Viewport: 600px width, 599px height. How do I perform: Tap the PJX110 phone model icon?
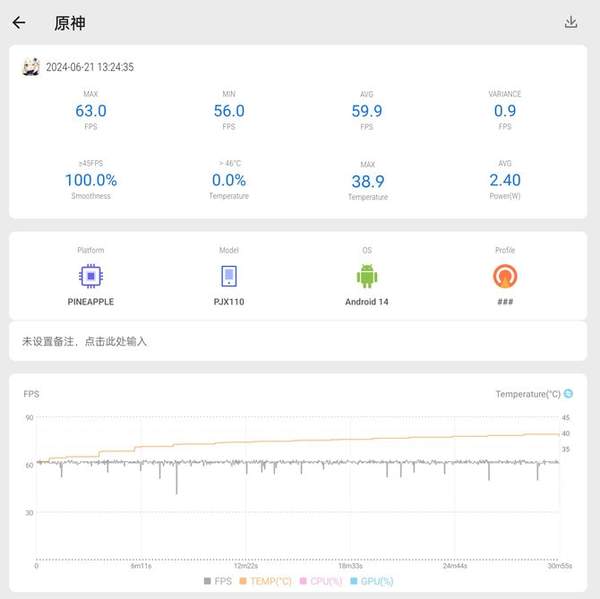pyautogui.click(x=229, y=276)
